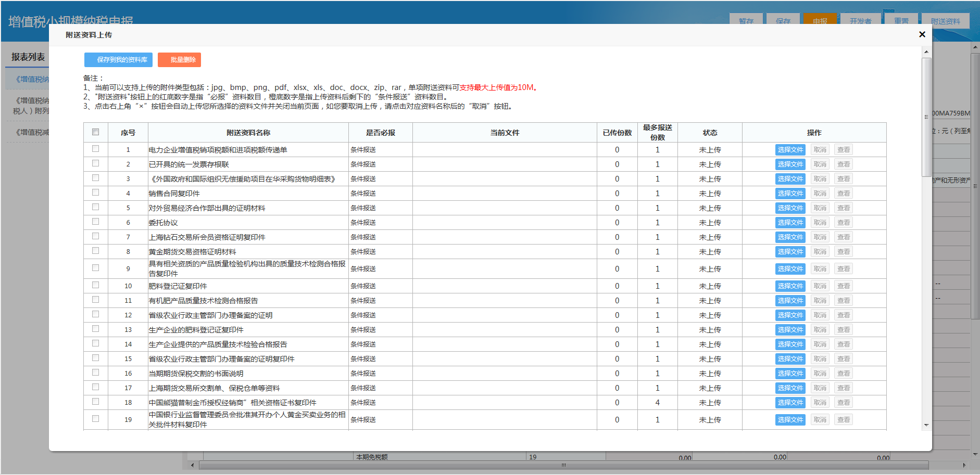This screenshot has height=475, width=980.
Task: Toggle the select-all checkbox in table header
Action: pos(95,132)
